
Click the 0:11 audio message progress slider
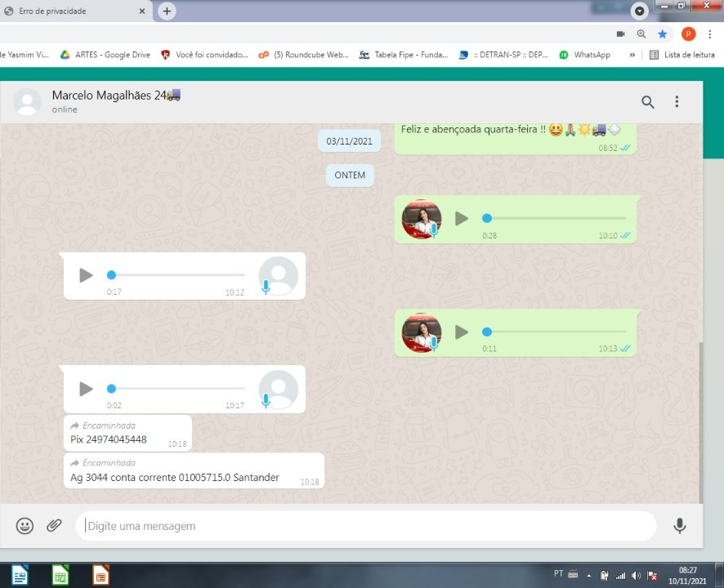[556, 332]
